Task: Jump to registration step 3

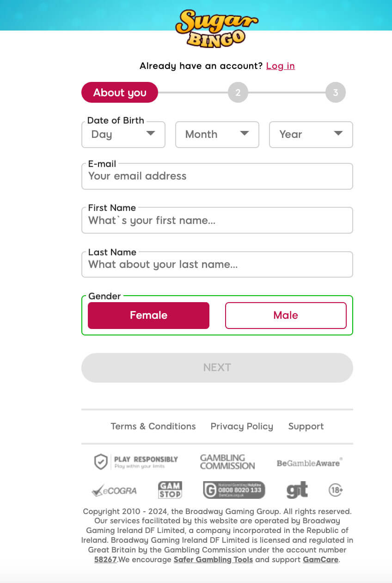Action: pos(336,93)
